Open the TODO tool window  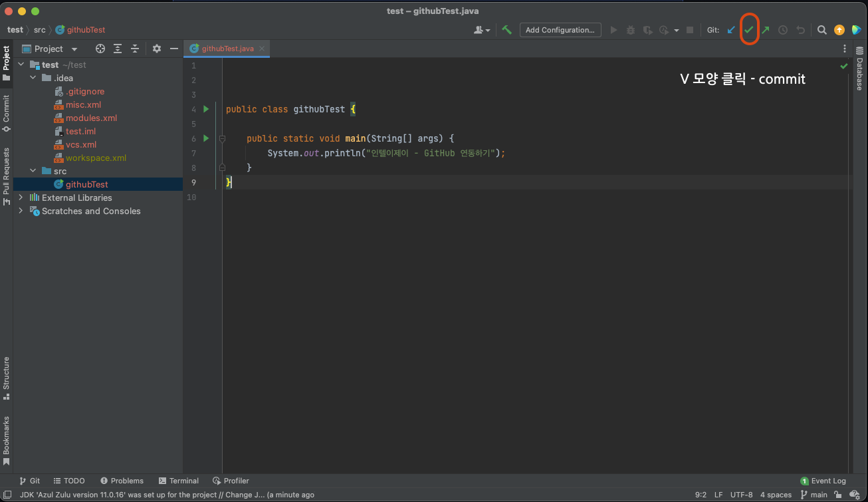[x=68, y=481]
